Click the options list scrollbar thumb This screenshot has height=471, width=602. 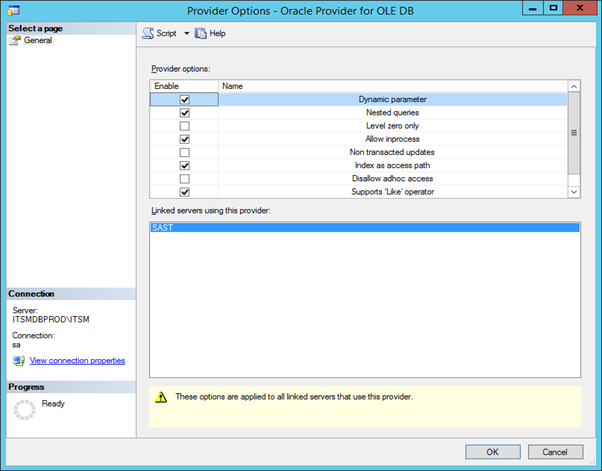point(574,133)
